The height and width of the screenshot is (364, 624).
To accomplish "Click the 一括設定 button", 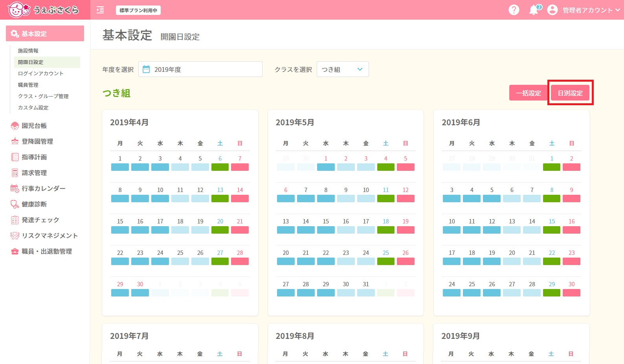I will point(529,93).
